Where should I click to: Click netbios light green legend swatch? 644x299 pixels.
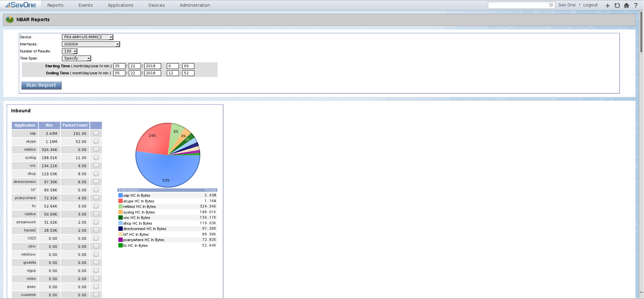pyautogui.click(x=120, y=207)
